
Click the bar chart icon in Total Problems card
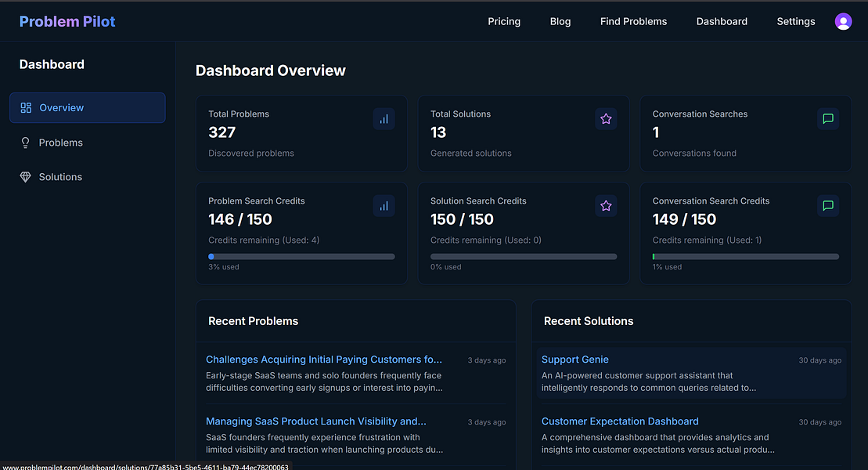384,119
